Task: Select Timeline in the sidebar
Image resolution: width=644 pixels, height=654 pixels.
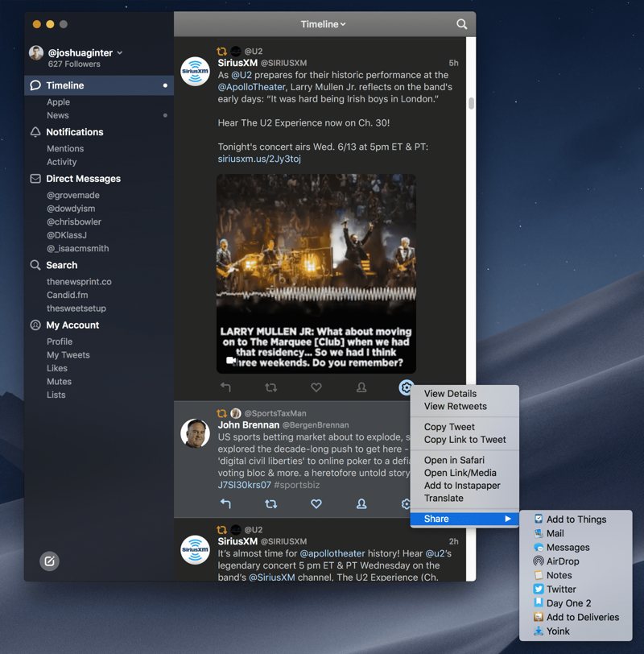Action: pos(99,85)
